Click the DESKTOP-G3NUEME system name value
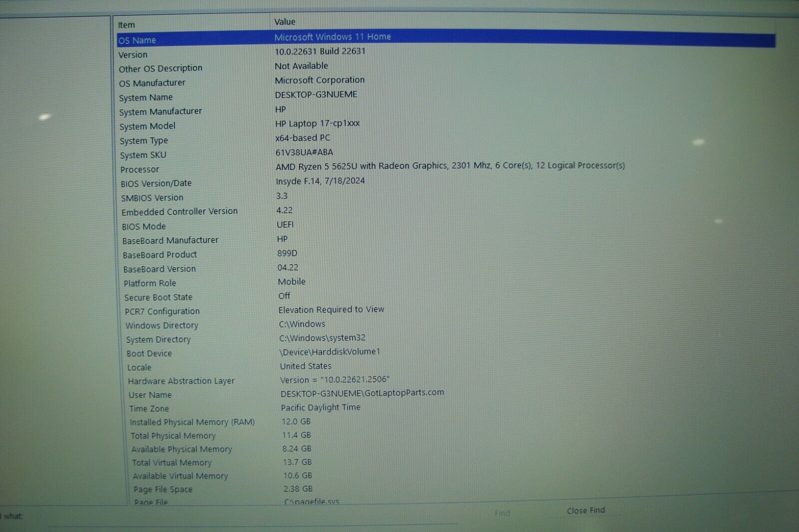 point(316,95)
